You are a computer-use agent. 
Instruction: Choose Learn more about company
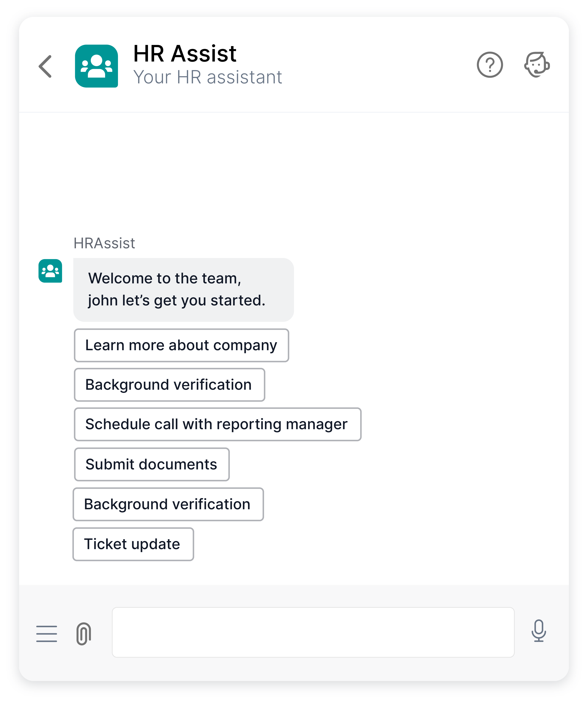(x=181, y=345)
